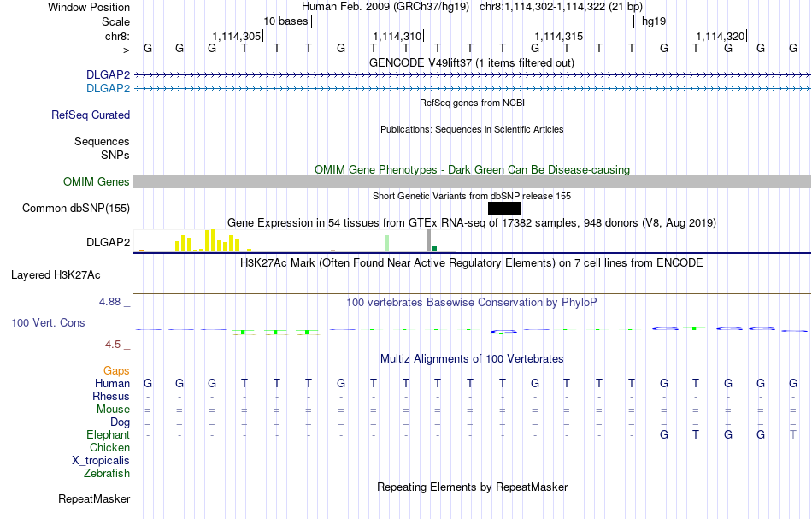Screen dimensions: 812x519
Task: Click the Elephant row T between G bases
Action: point(696,434)
